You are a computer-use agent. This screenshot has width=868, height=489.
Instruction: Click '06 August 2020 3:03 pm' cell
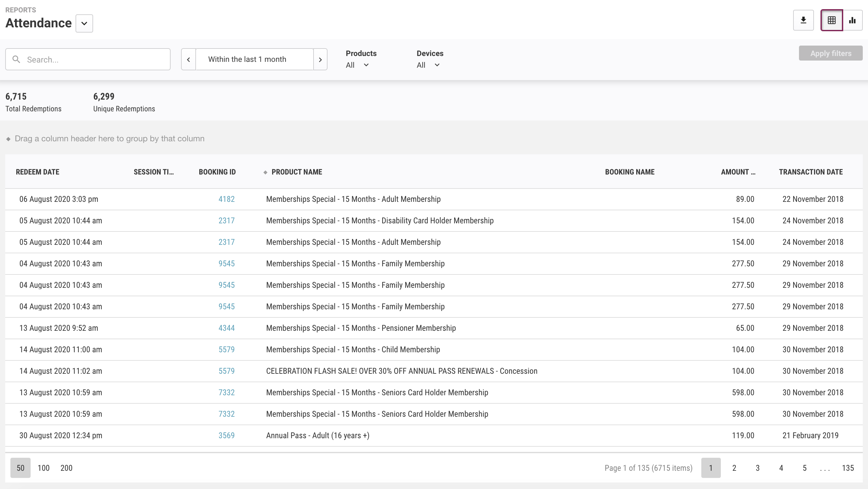[59, 199]
